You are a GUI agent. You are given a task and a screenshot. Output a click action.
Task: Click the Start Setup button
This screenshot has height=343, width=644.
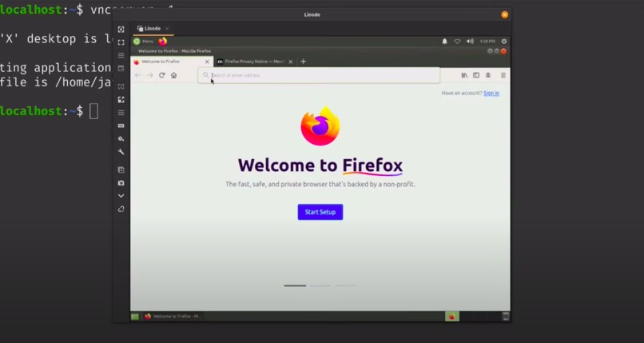pos(320,212)
